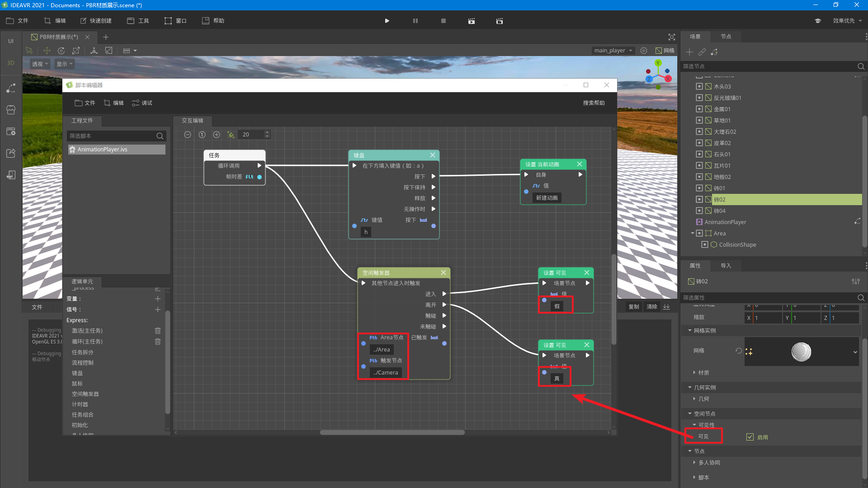The height and width of the screenshot is (488, 868).
Task: Activate the scale transform tool
Action: (76, 51)
